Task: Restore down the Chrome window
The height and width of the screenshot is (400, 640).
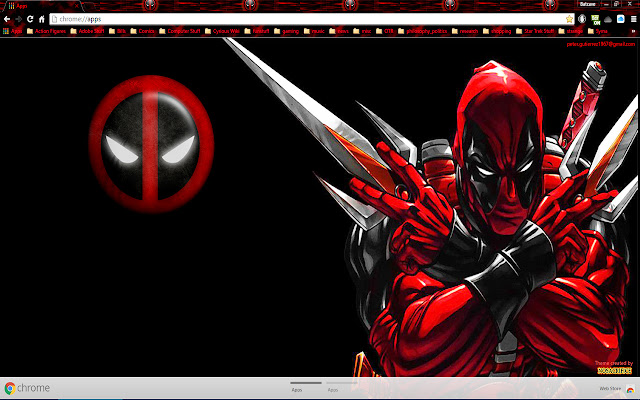Action: click(x=617, y=4)
